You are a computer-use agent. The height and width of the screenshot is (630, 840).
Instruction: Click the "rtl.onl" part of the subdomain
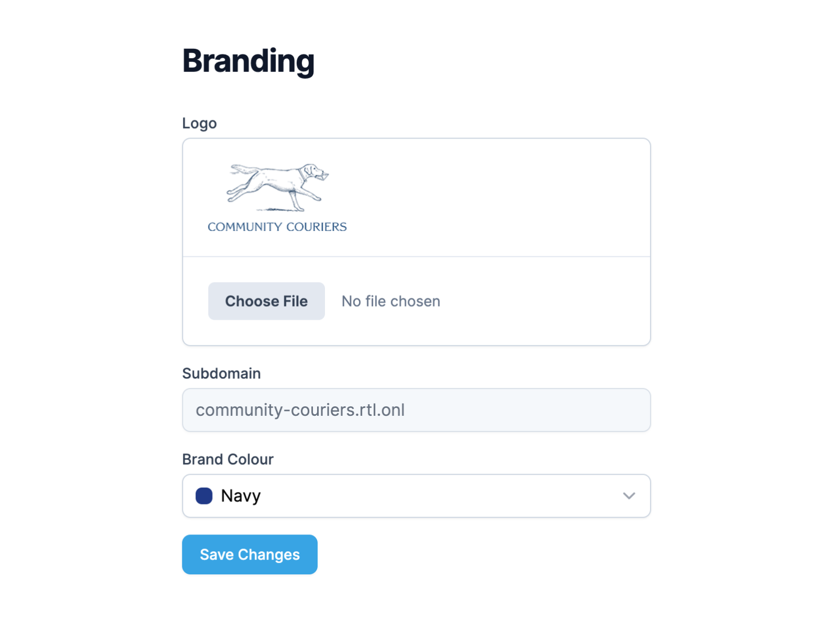(381, 410)
